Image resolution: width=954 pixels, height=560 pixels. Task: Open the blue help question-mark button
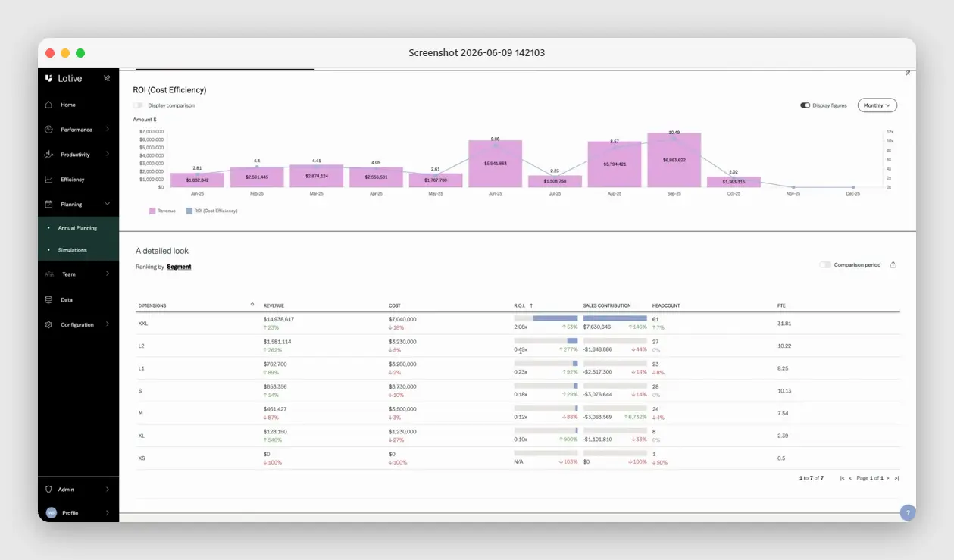[907, 512]
